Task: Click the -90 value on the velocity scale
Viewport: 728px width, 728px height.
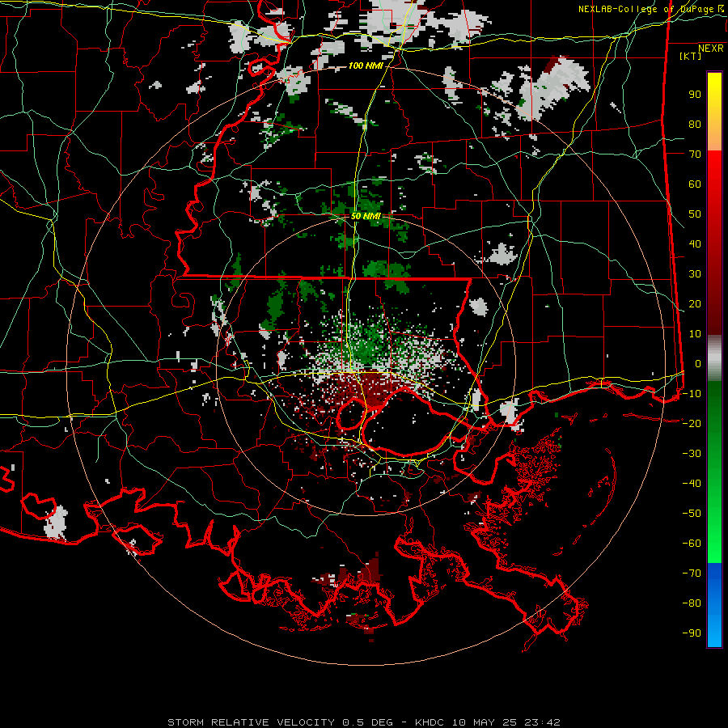Action: click(x=692, y=633)
